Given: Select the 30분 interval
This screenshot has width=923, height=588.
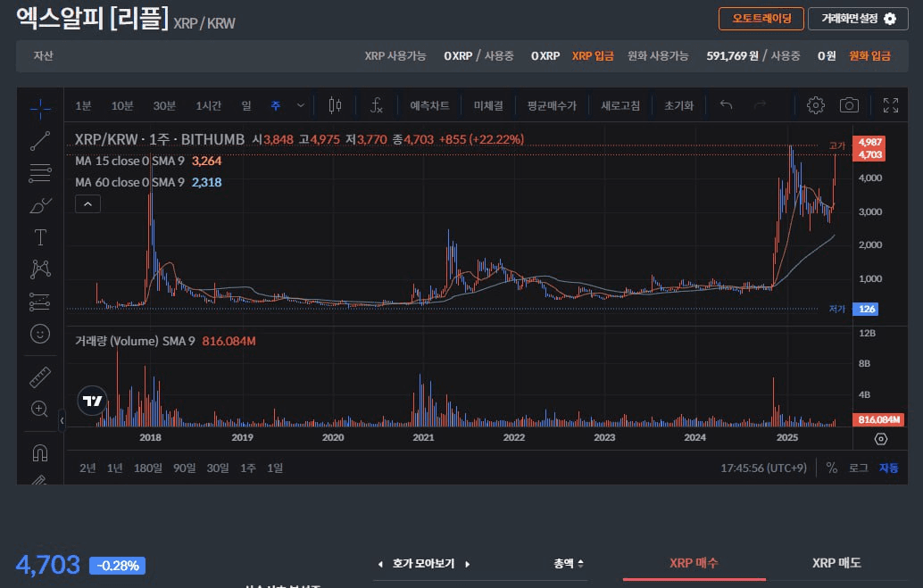Looking at the screenshot, I should 164,105.
